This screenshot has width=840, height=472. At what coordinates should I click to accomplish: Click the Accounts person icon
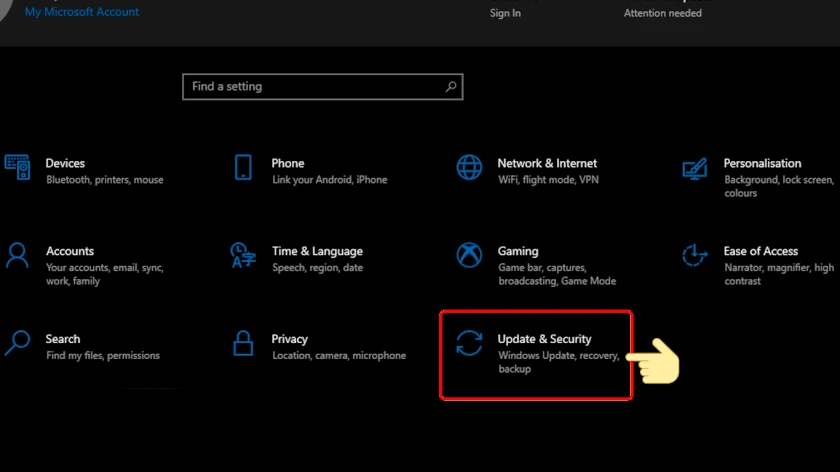[17, 255]
